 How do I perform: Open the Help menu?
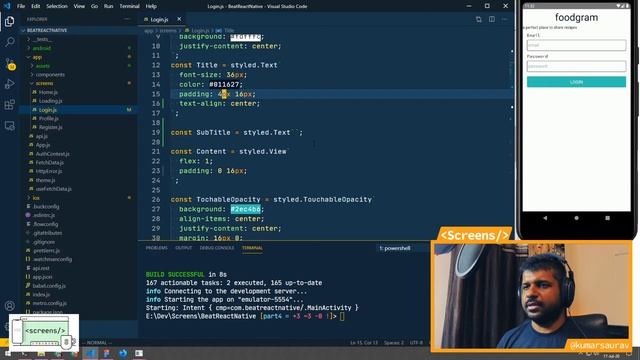point(151,6)
